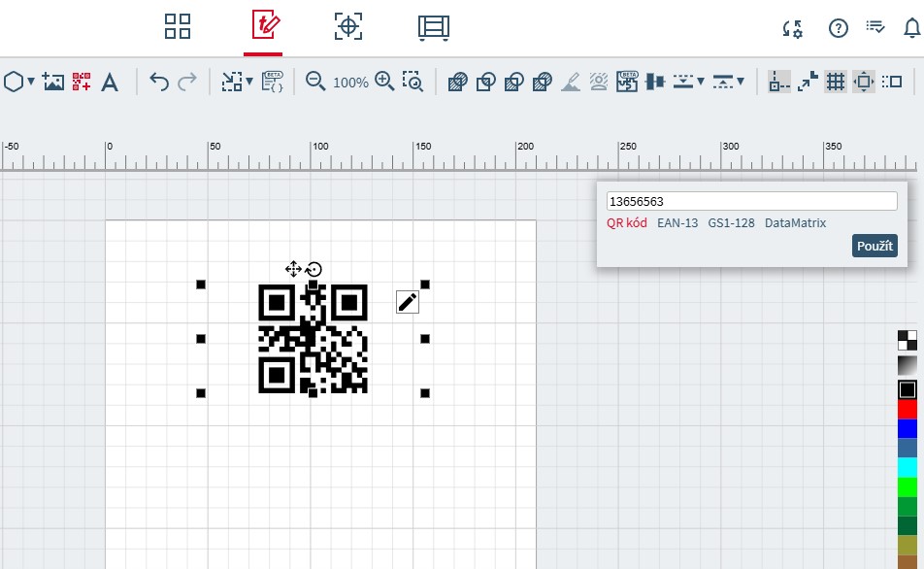Click the zoom to selection icon
The image size is (924, 569).
(x=413, y=83)
